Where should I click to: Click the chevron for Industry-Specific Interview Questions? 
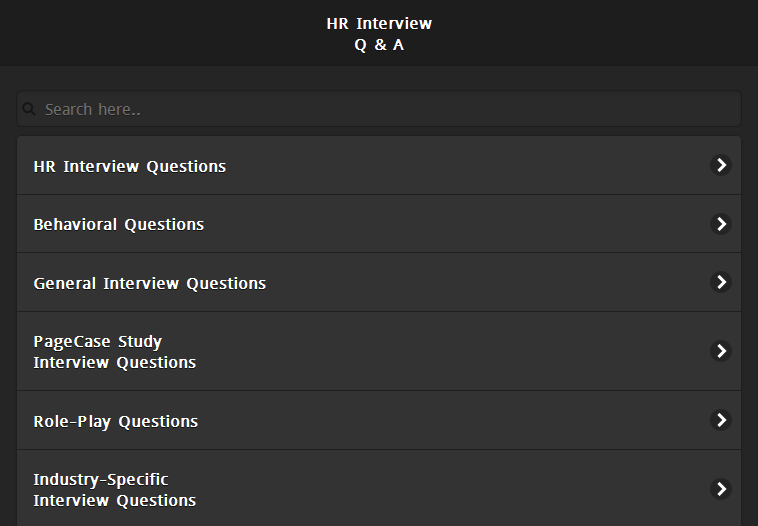[720, 489]
